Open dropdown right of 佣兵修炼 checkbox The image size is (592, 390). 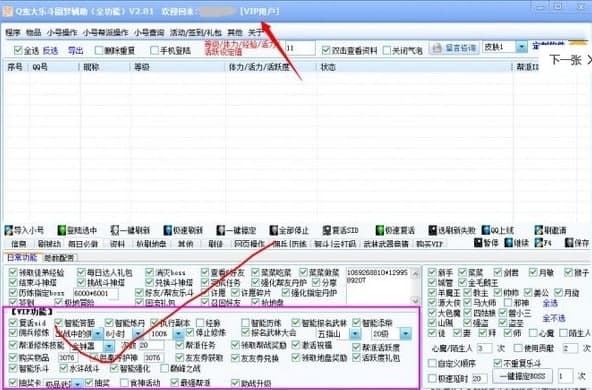point(98,333)
